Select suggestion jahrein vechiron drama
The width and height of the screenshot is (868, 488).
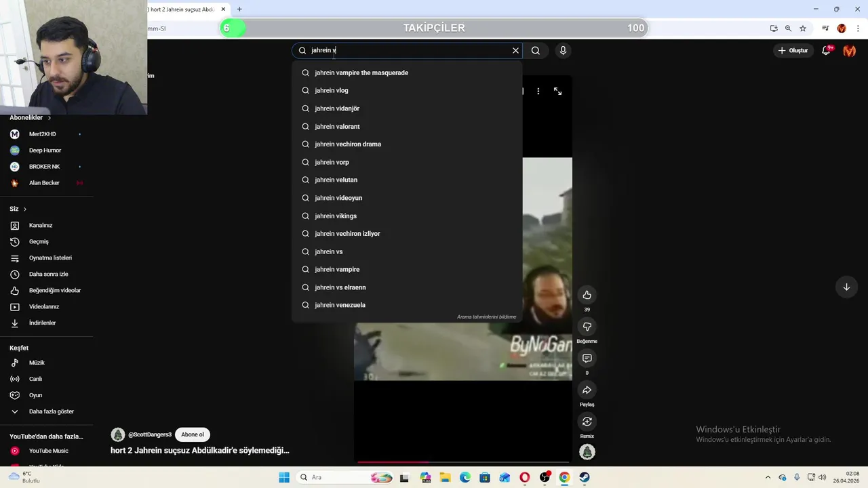[x=407, y=144]
